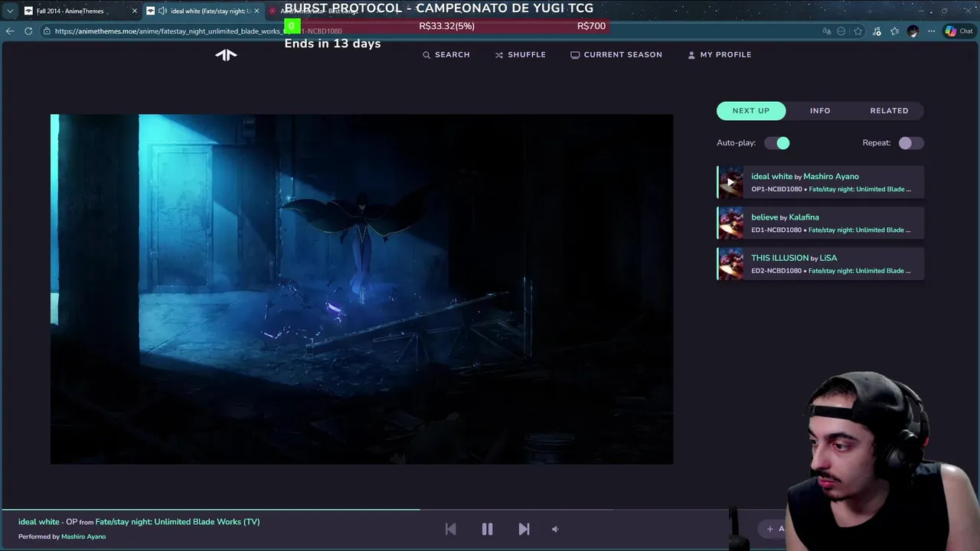The height and width of the screenshot is (551, 980).
Task: Mute the ideal white tab audio icon
Action: tap(162, 11)
